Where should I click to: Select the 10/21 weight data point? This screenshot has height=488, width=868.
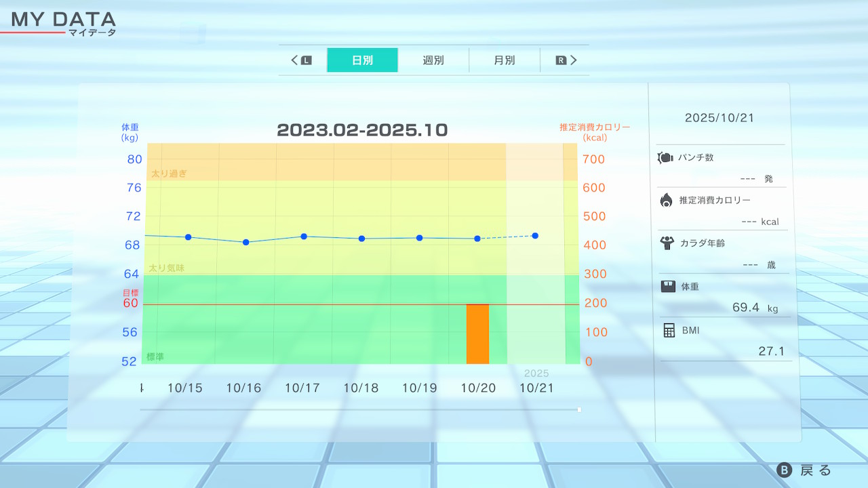[x=535, y=236]
